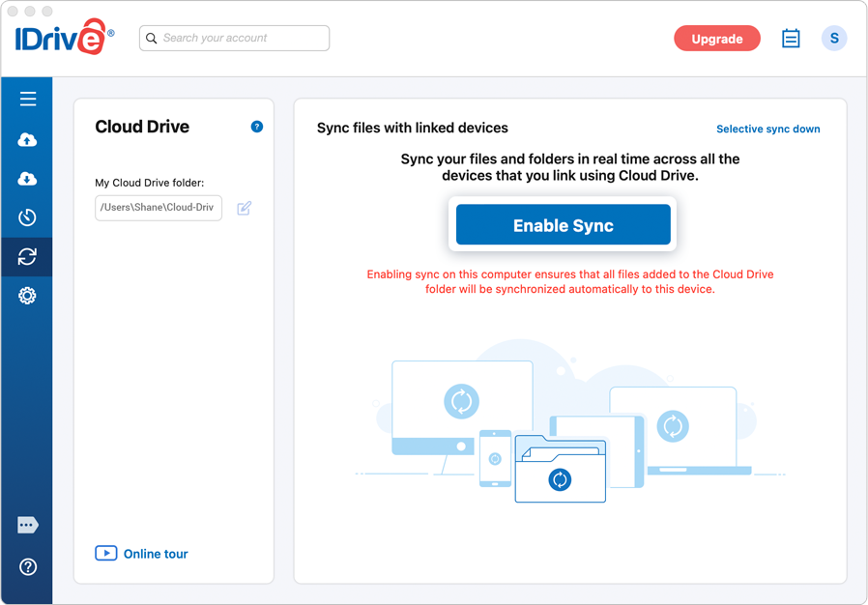
Task: Click the Cloud Drive help badge
Action: click(256, 126)
